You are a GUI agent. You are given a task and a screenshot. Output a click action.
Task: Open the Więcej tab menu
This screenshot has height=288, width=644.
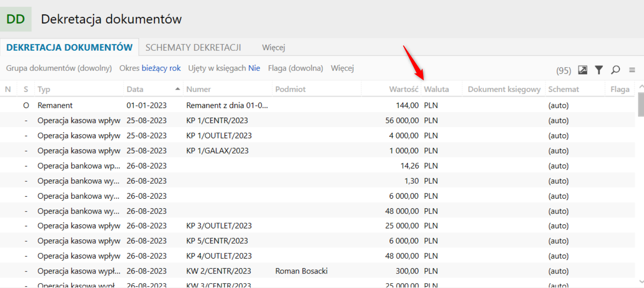click(274, 48)
